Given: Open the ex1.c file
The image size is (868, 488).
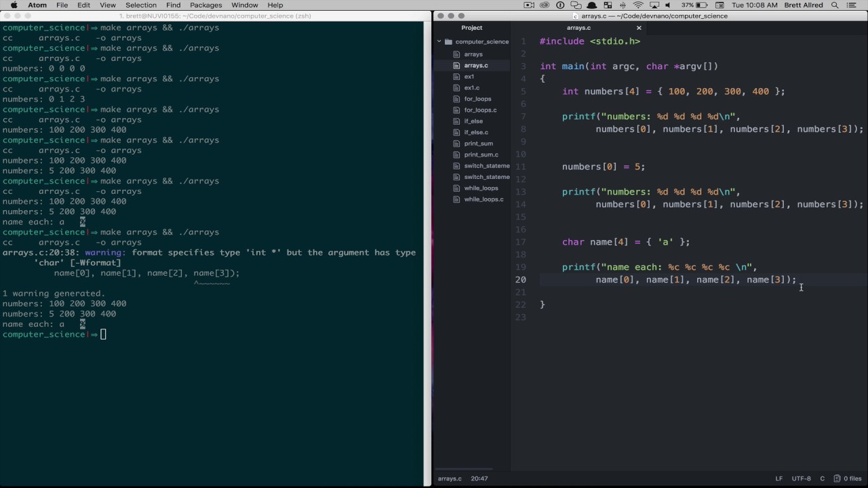Looking at the screenshot, I should pyautogui.click(x=472, y=88).
